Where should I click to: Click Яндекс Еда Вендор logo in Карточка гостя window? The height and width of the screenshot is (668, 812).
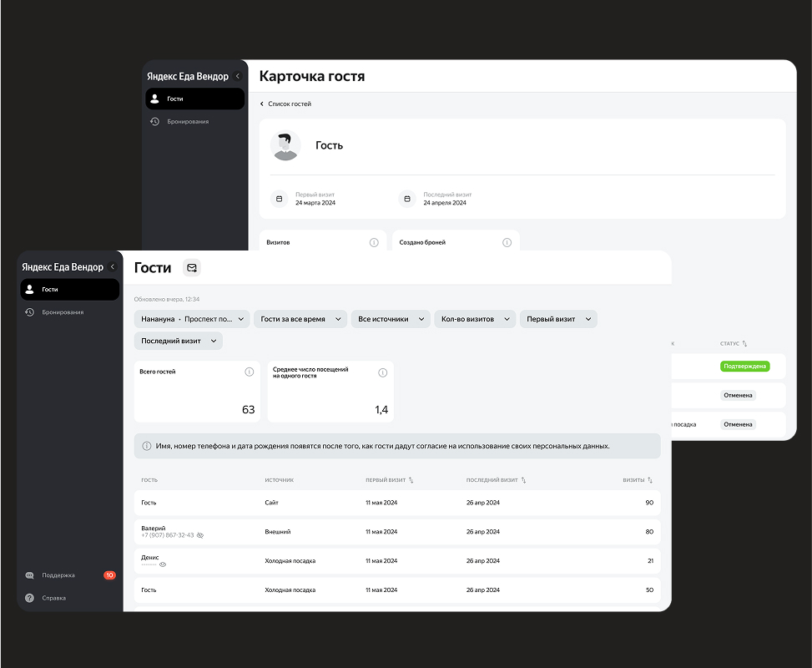click(x=188, y=76)
